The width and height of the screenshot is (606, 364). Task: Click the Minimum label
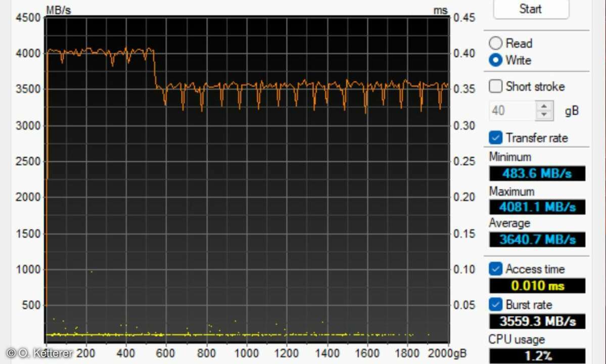(510, 157)
